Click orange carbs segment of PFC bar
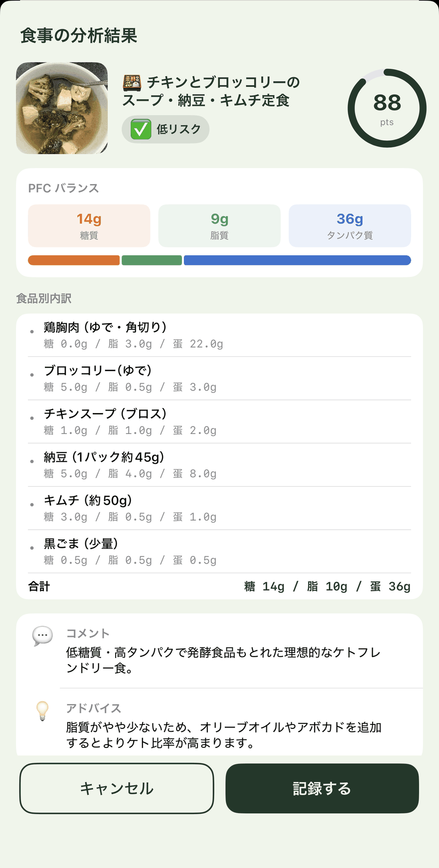The width and height of the screenshot is (439, 868). (x=74, y=260)
